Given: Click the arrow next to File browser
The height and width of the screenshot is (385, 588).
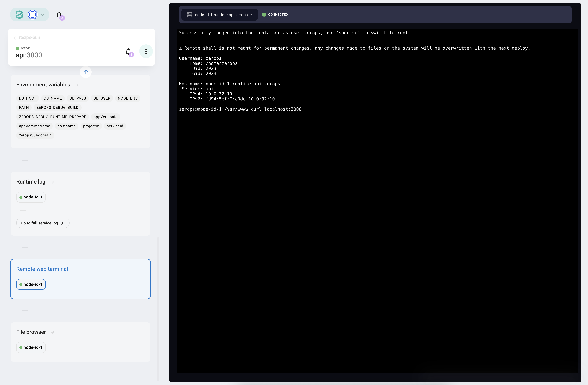Looking at the screenshot, I should tap(52, 332).
